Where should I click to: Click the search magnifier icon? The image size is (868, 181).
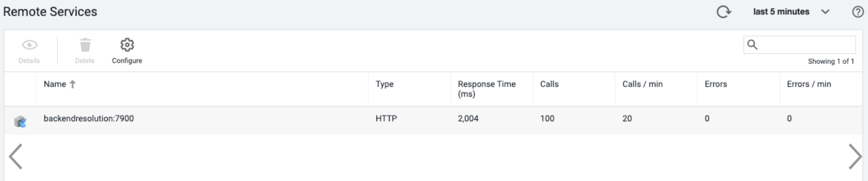click(x=752, y=45)
